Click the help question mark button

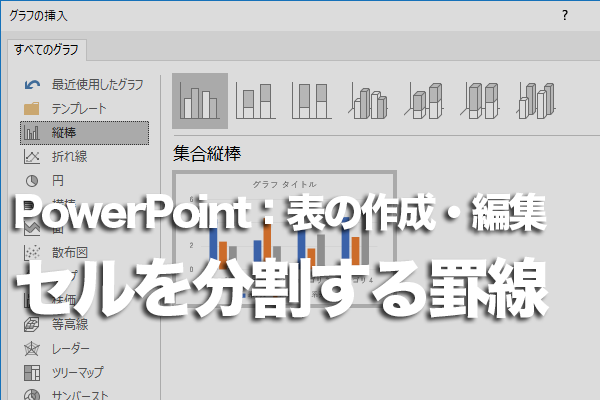(565, 16)
